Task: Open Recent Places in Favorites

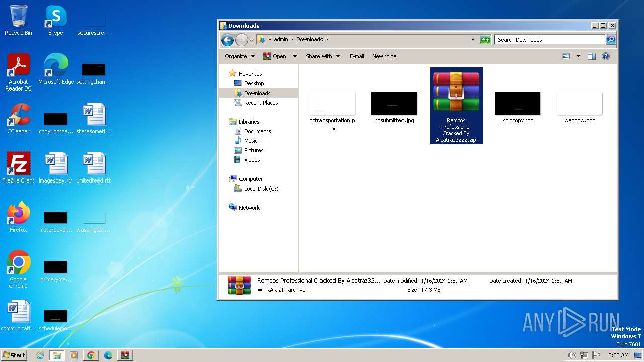Action: (261, 103)
